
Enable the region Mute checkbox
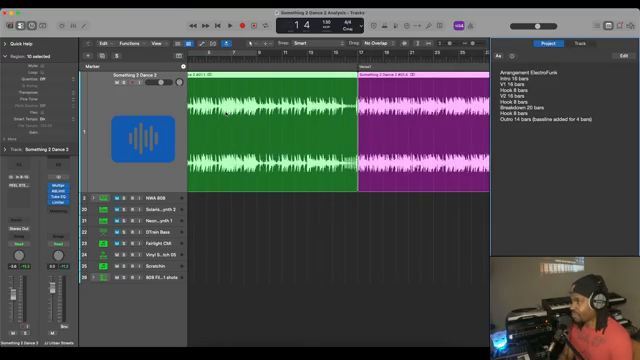(42, 66)
